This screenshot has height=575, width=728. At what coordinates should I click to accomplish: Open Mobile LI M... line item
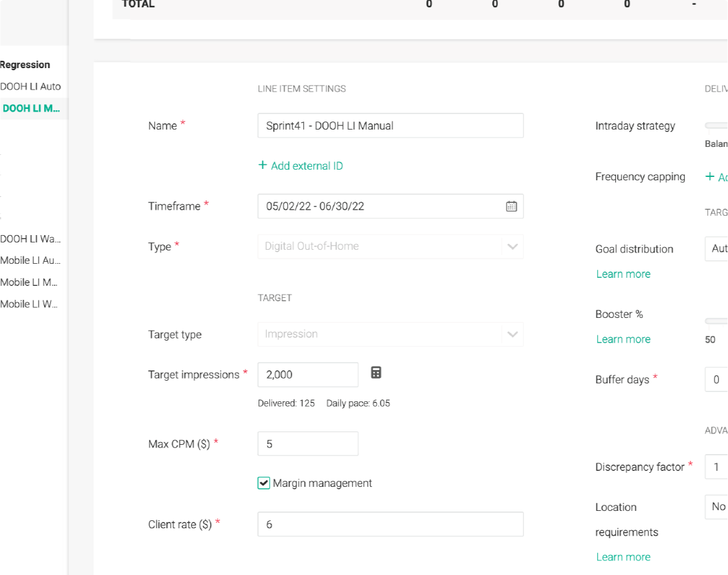coord(29,282)
